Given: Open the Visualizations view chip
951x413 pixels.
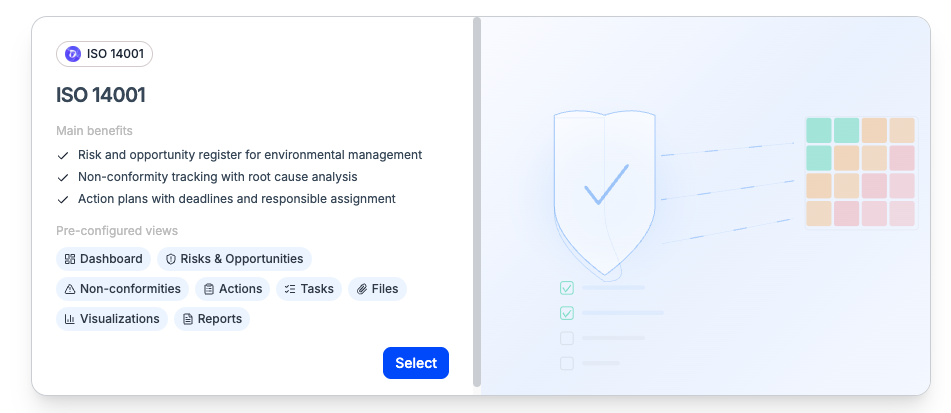Looking at the screenshot, I should point(112,319).
